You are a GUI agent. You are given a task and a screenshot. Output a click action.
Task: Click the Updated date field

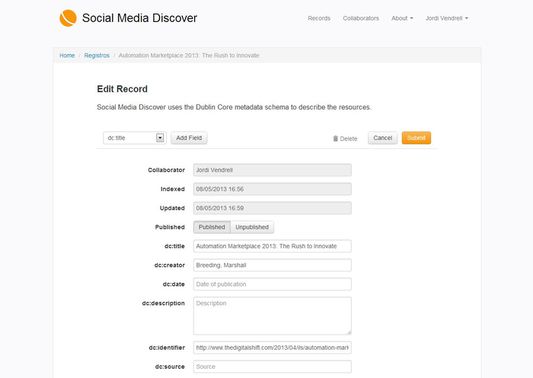[272, 208]
